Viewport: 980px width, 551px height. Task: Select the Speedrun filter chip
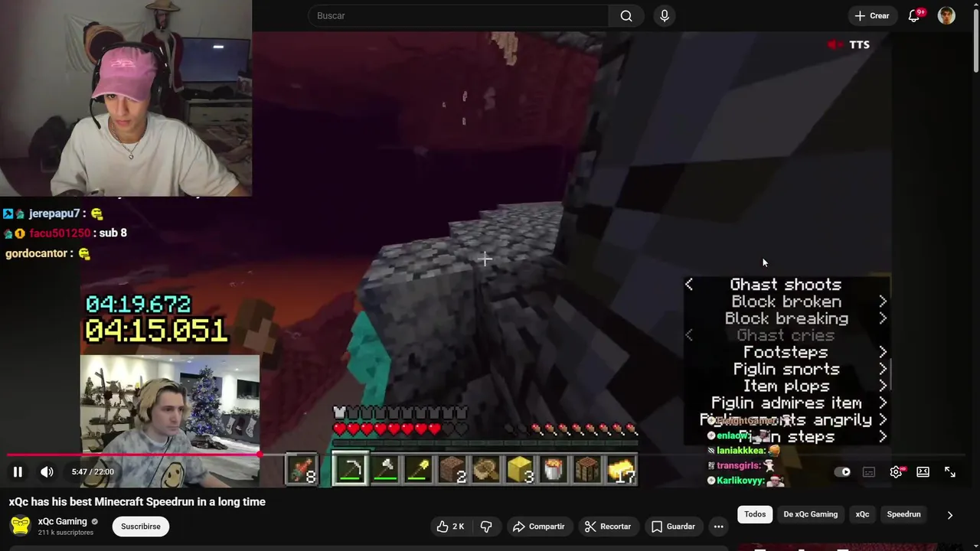pos(903,514)
